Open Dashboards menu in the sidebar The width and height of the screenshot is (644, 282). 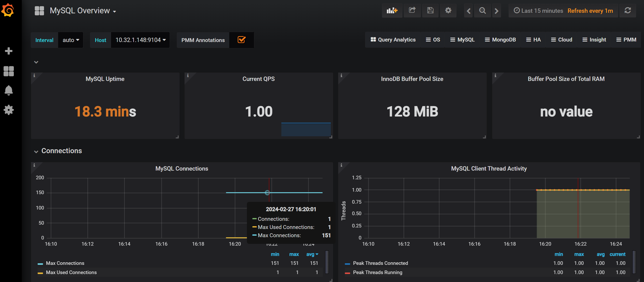9,71
